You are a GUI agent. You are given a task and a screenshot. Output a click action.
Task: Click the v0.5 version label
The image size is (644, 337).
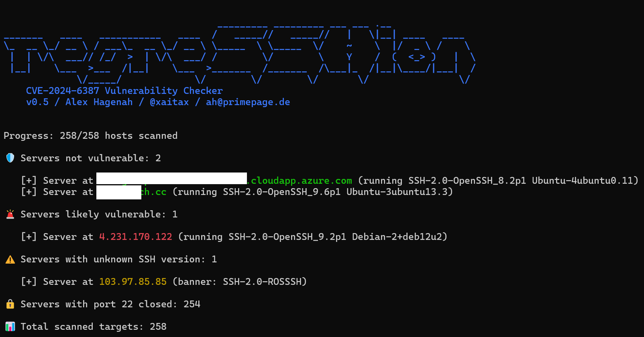click(37, 102)
